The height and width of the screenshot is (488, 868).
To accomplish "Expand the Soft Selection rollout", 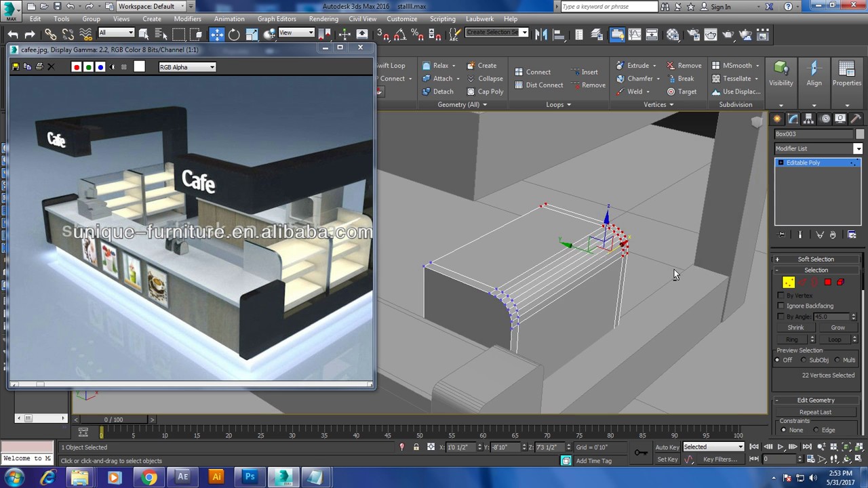I will 816,259.
